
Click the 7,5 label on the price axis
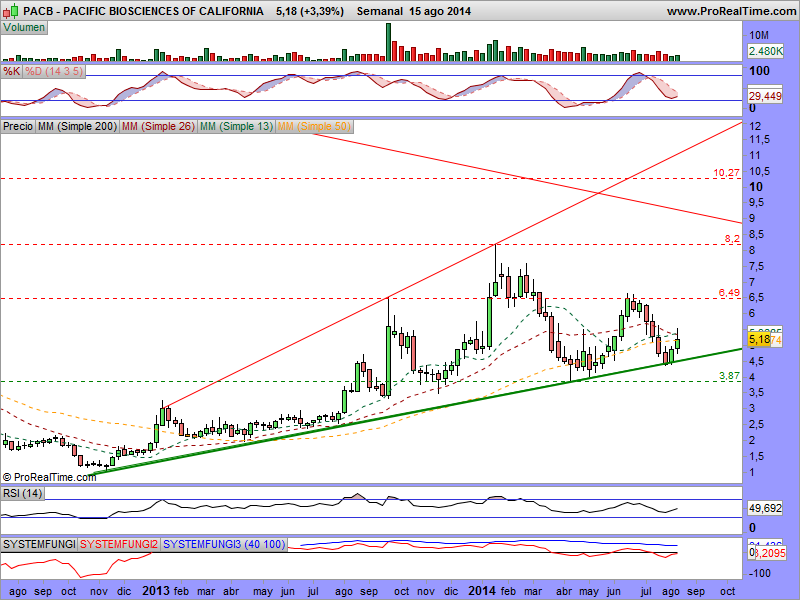pos(757,266)
